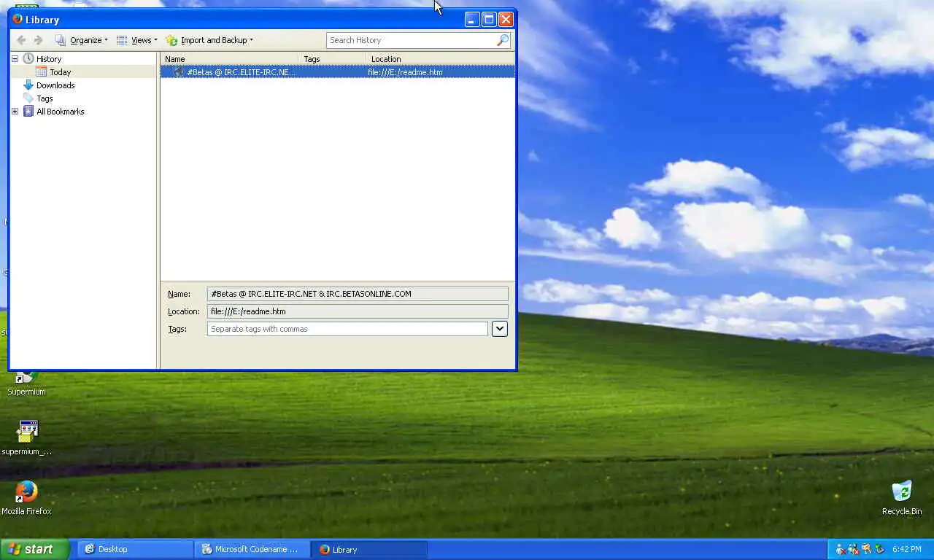Close the Library window

click(506, 20)
